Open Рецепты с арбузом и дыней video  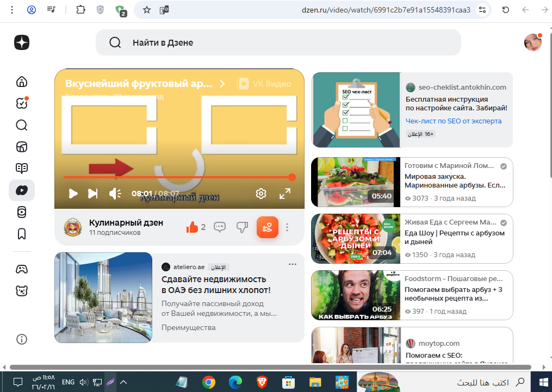pos(356,239)
